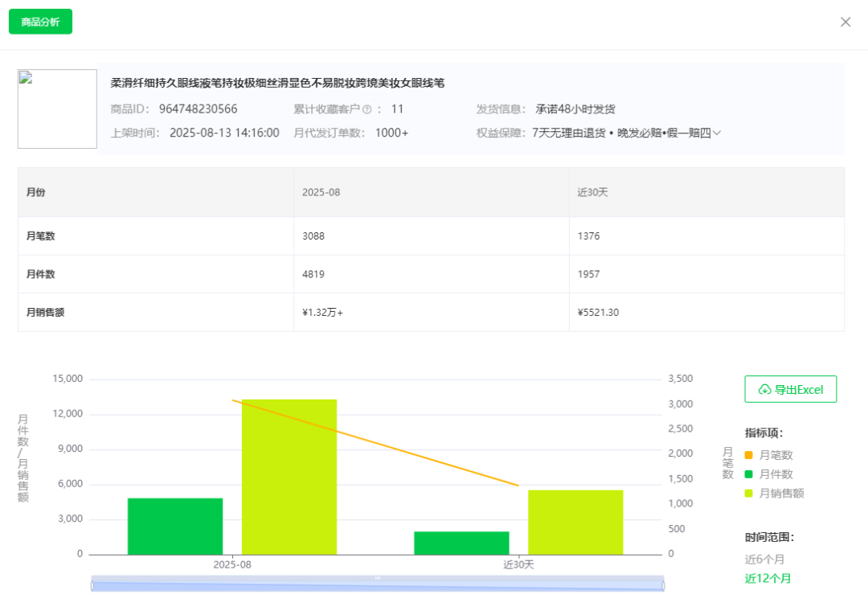This screenshot has height=615, width=868.
Task: Switch to the 近12个月 time range
Action: pos(768,578)
